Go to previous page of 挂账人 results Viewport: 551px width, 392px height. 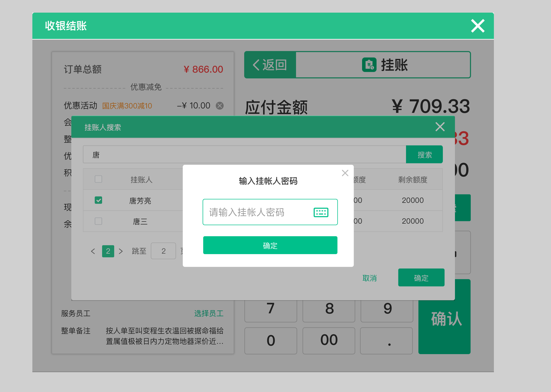[93, 251]
